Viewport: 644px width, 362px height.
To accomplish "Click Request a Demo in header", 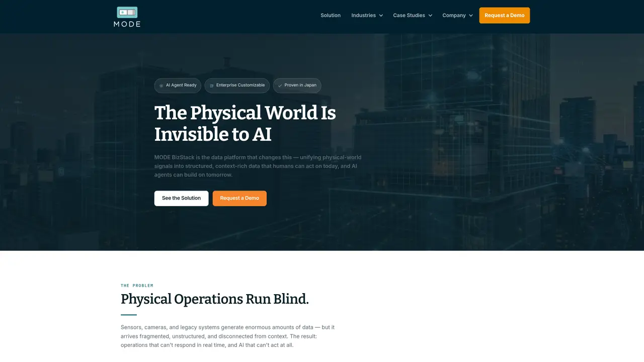I will (x=504, y=15).
